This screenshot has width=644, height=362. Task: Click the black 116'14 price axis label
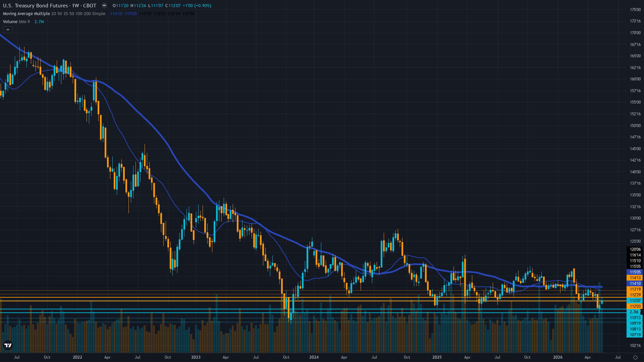tap(635, 255)
